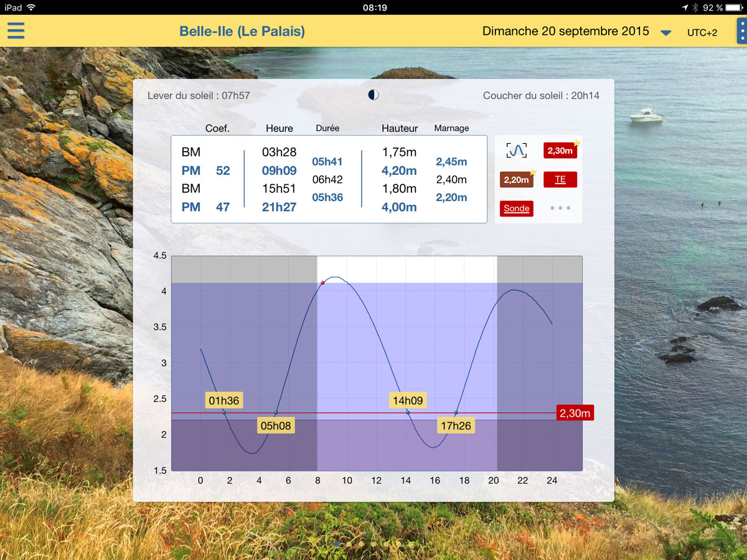Tap the 01h36 time marker

[223, 401]
